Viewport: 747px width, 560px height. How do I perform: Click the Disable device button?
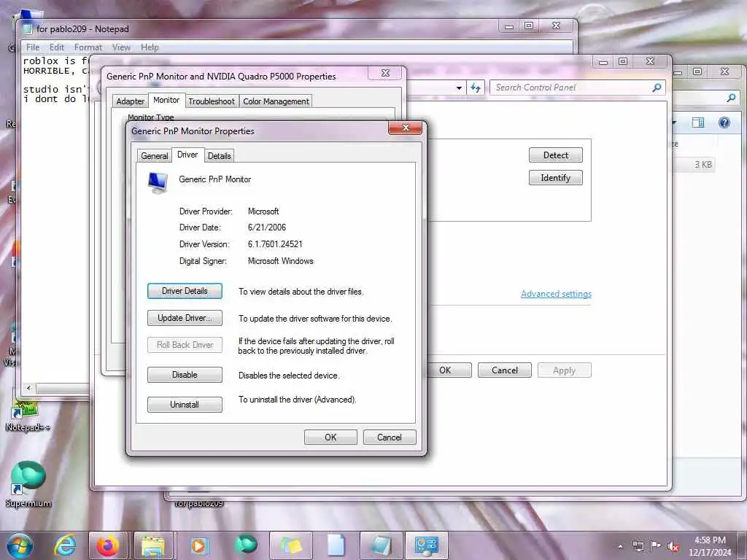pyautogui.click(x=185, y=375)
